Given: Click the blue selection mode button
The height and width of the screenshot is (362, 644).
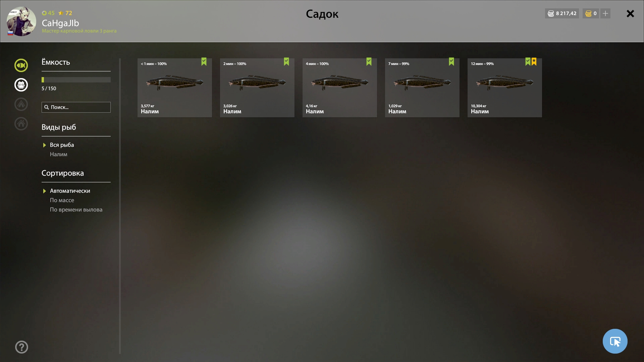Looking at the screenshot, I should pos(615,341).
